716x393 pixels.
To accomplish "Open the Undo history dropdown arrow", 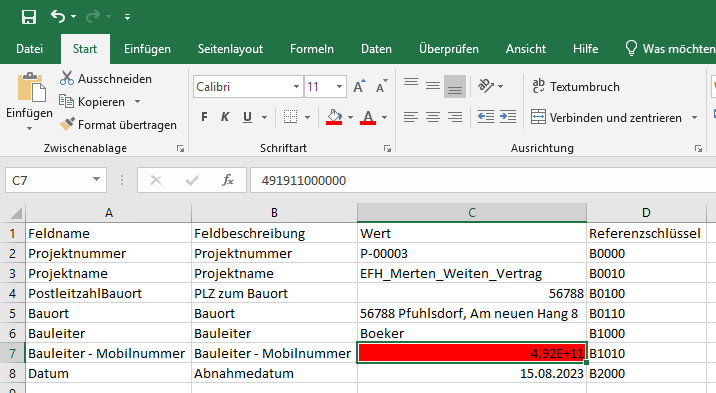I will 74,17.
